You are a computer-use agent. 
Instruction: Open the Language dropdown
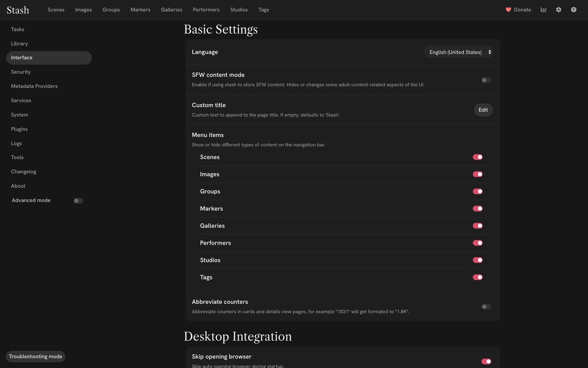click(459, 52)
